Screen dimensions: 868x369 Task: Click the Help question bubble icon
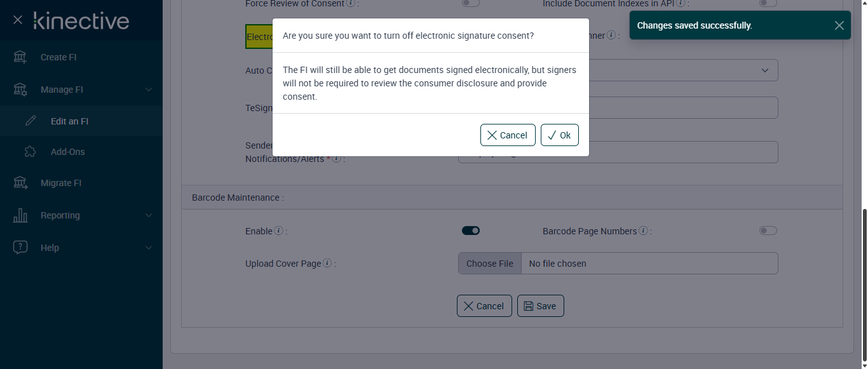point(20,248)
